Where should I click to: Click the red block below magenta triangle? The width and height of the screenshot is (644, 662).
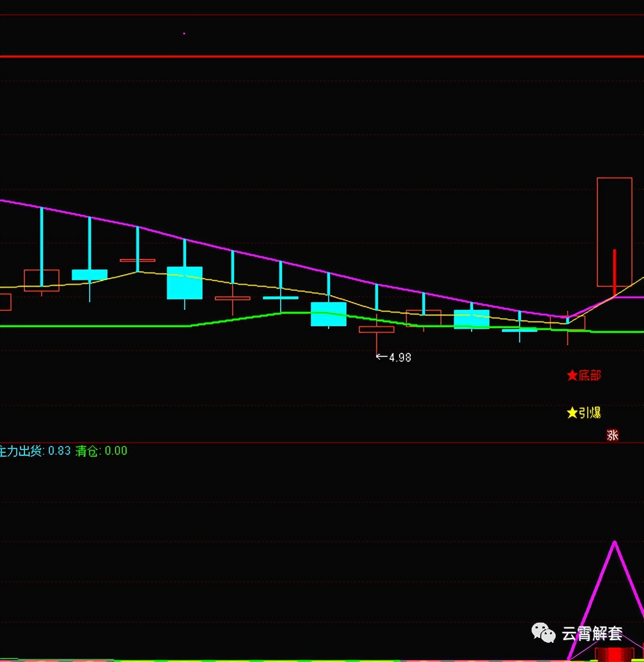pyautogui.click(x=614, y=654)
